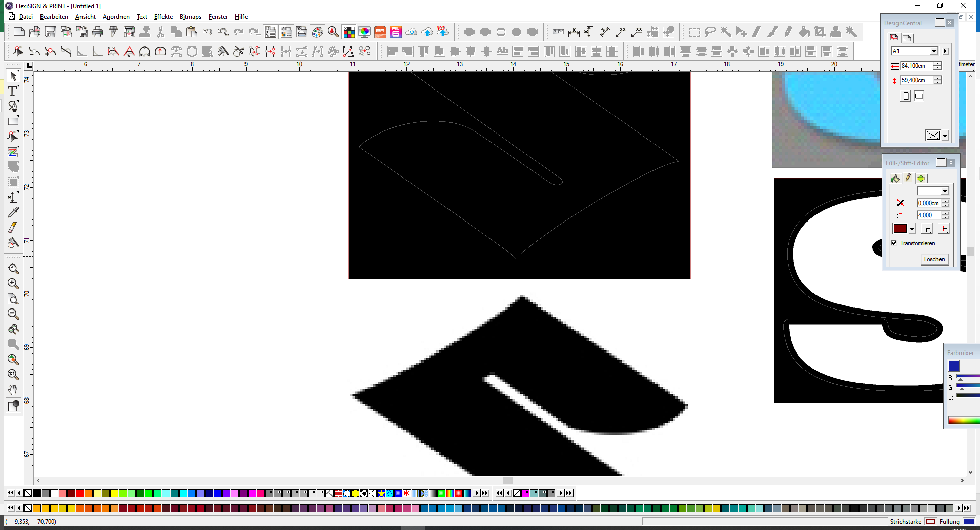Select the rectangle shape tool
The width and height of the screenshot is (980, 530).
tap(13, 121)
